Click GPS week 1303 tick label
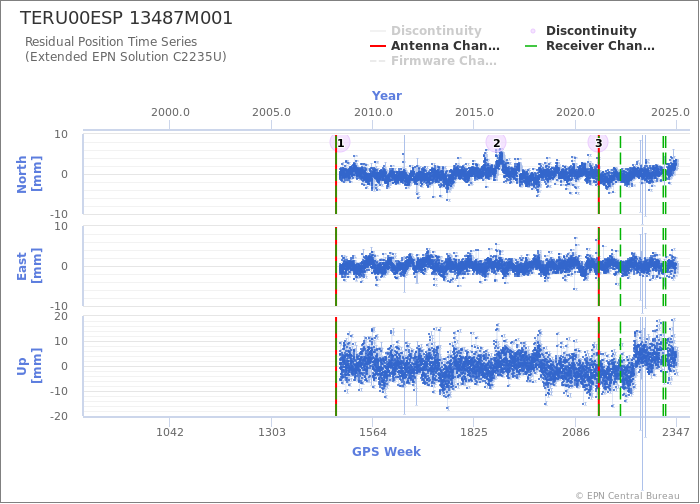 pos(271,432)
